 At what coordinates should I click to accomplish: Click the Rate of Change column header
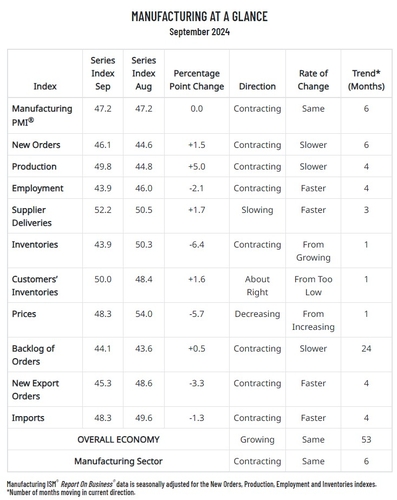click(x=313, y=80)
